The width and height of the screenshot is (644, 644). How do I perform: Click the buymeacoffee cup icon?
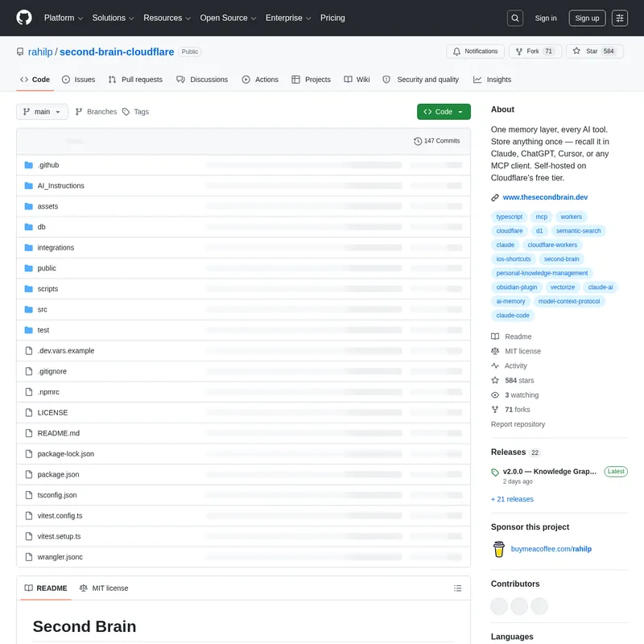(x=498, y=549)
